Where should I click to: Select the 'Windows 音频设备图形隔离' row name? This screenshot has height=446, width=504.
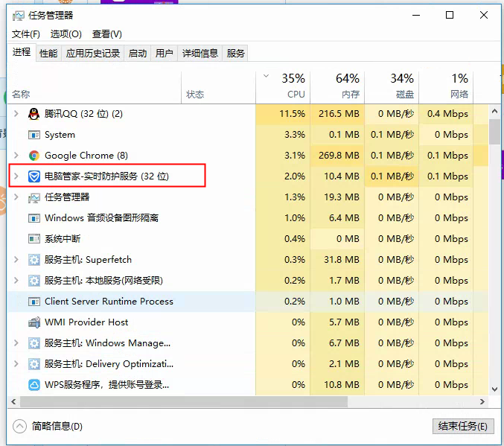pos(101,218)
